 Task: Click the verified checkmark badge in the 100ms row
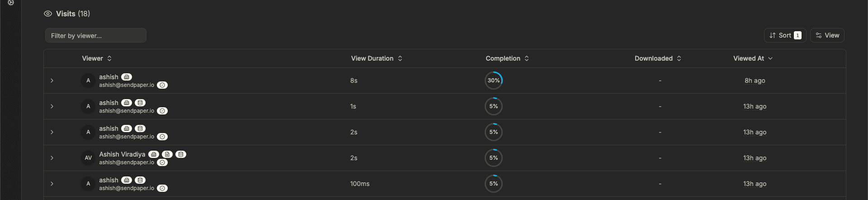(x=162, y=188)
